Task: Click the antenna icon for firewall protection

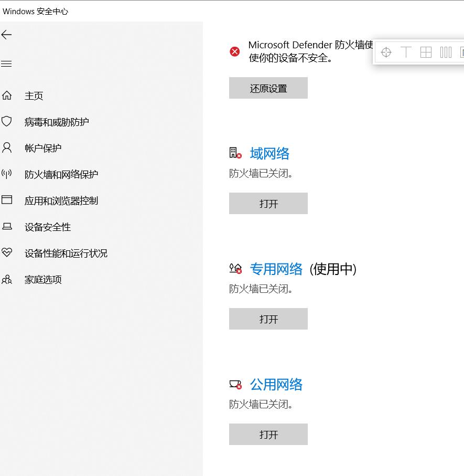Action: pos(7,174)
